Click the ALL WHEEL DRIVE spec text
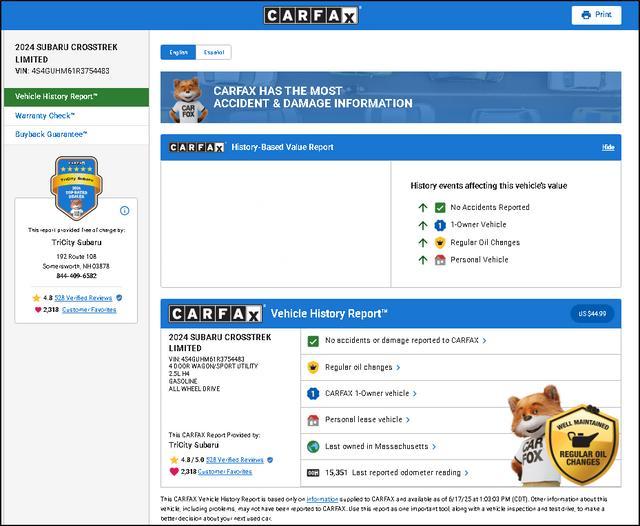 coord(194,389)
